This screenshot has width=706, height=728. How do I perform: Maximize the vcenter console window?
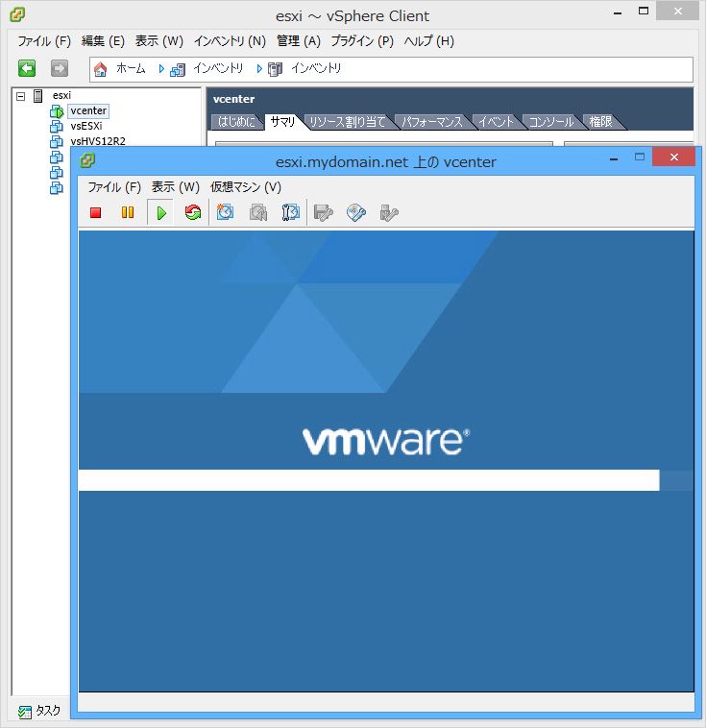click(640, 157)
